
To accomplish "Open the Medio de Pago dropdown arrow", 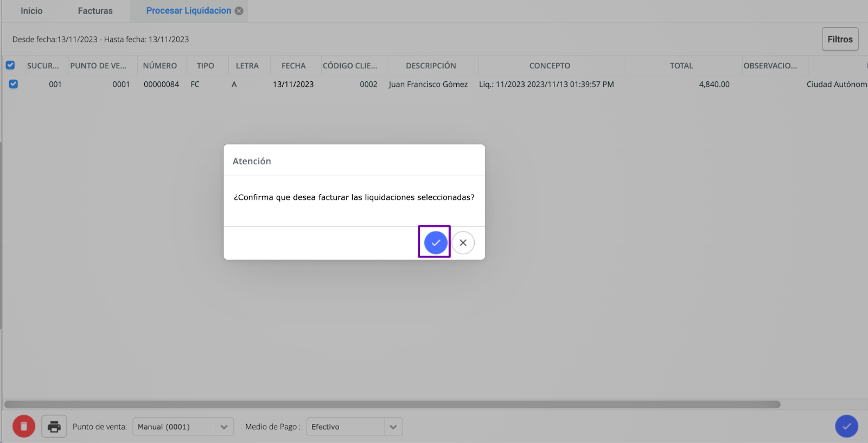I will pyautogui.click(x=393, y=427).
